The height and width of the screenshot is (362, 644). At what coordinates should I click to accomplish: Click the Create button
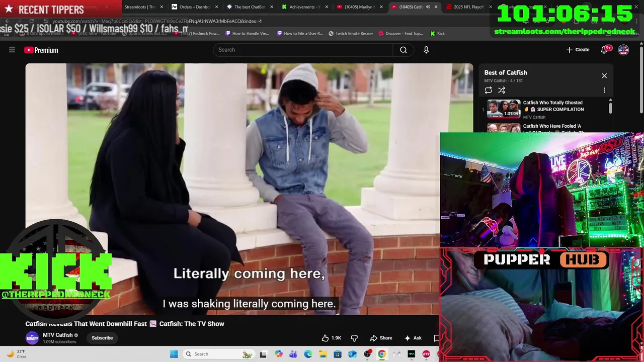coord(578,50)
